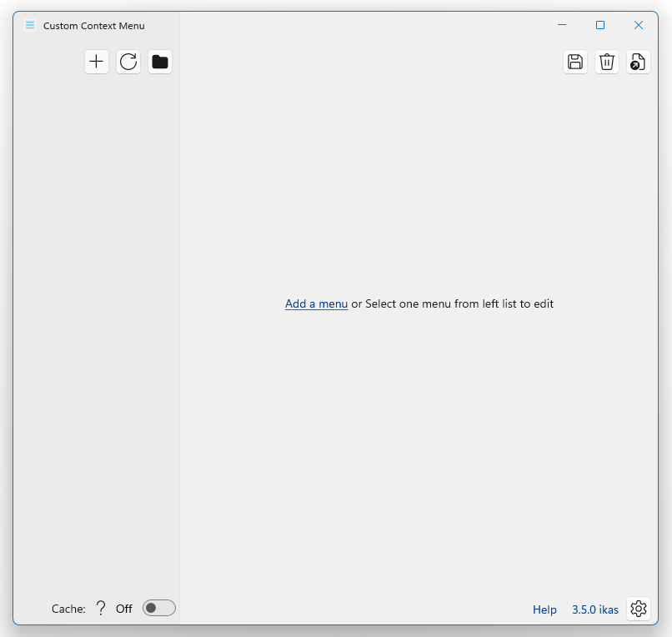Open settings gear
This screenshot has width=672, height=637.
tap(639, 609)
